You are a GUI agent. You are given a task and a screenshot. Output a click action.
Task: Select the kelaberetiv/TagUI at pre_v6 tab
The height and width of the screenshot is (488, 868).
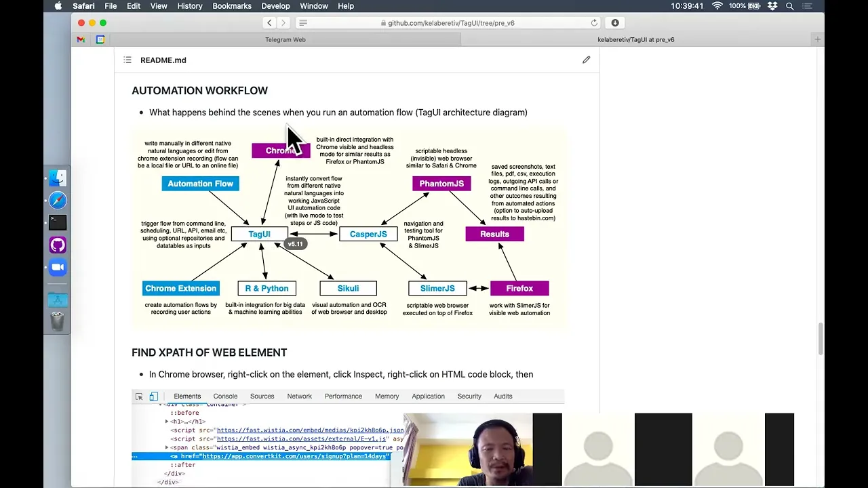pos(635,39)
